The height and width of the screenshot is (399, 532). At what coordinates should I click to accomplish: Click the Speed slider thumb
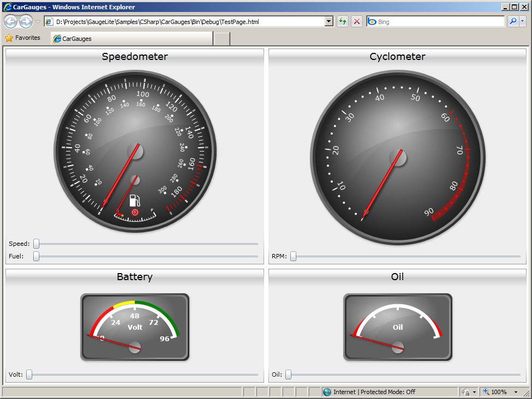36,244
